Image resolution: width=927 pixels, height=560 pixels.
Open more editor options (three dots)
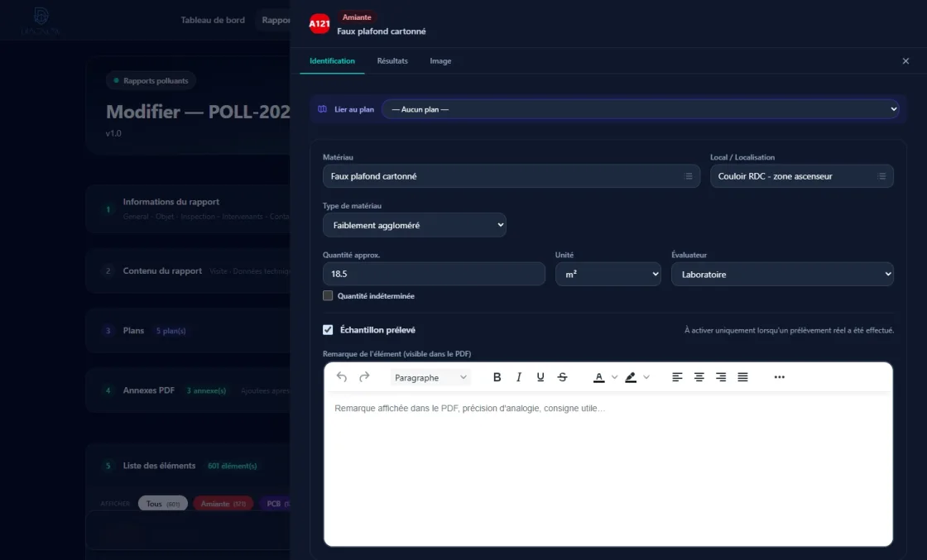(x=779, y=377)
